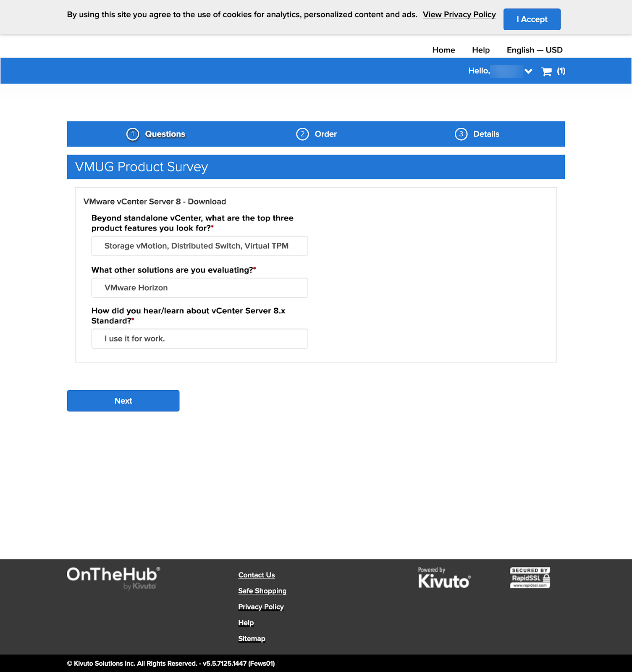Select the Questions step tab
632x672 pixels.
point(156,134)
